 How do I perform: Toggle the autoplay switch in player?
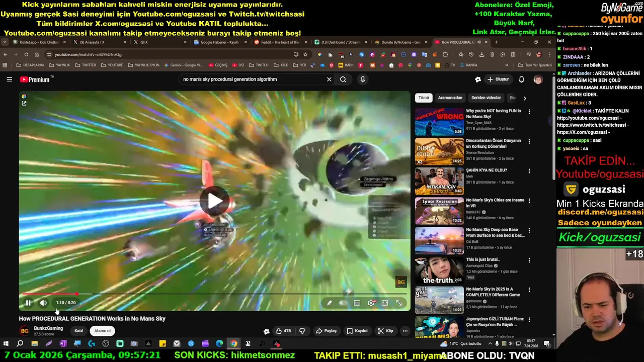(x=343, y=303)
